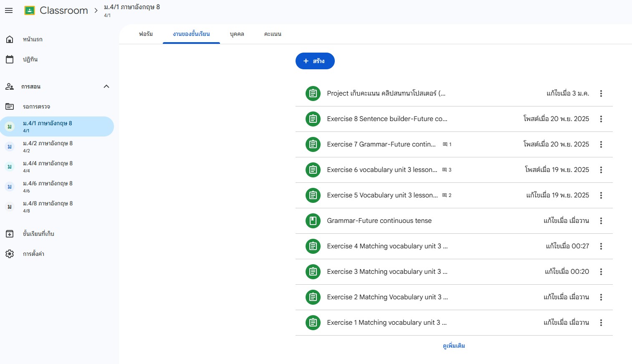The width and height of the screenshot is (632, 364).
Task: Open archived classes icon in sidebar
Action: [x=10, y=234]
